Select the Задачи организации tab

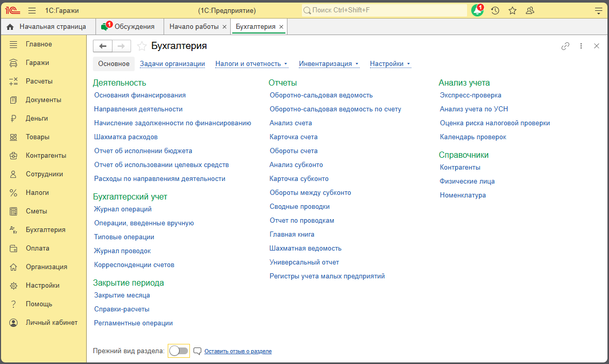(172, 64)
